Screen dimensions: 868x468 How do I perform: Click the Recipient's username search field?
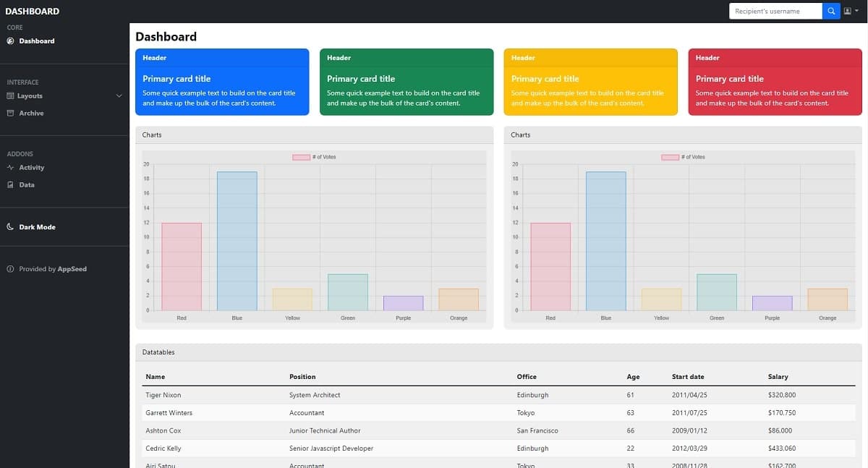pos(775,11)
